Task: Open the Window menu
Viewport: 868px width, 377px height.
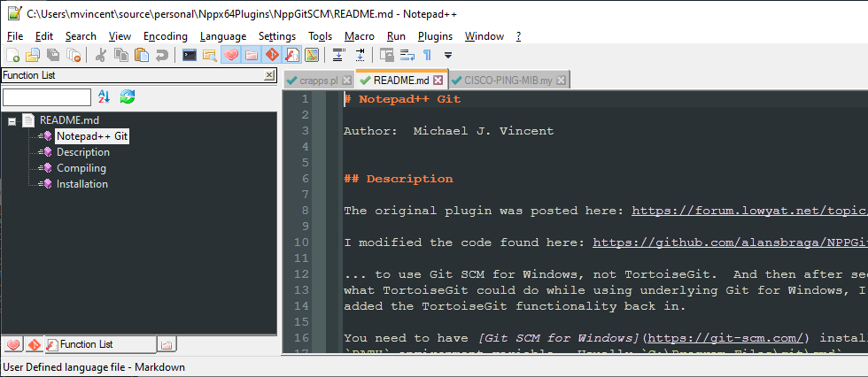Action: [x=484, y=36]
